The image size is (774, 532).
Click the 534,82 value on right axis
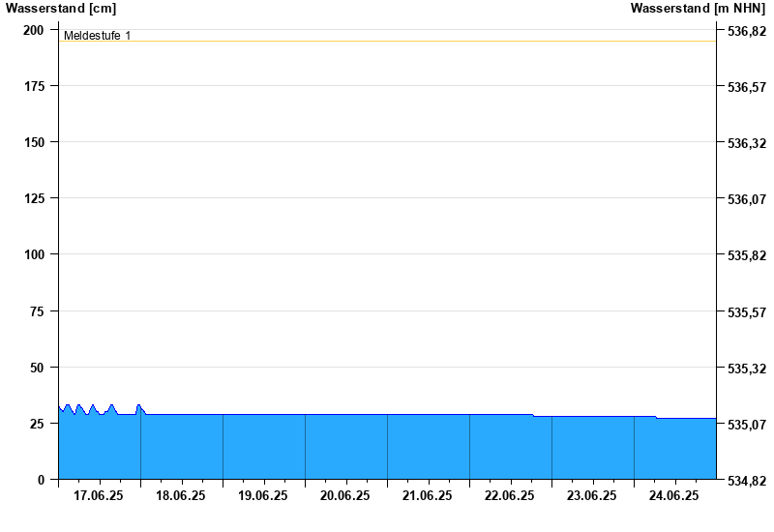click(746, 481)
